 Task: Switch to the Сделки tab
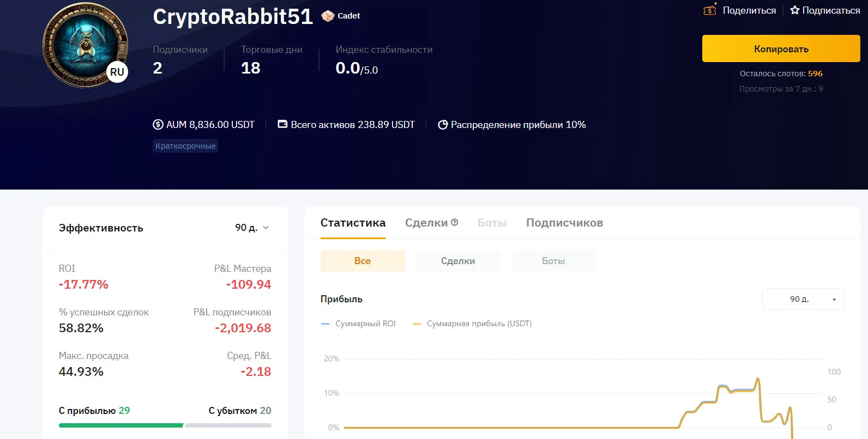tap(426, 223)
